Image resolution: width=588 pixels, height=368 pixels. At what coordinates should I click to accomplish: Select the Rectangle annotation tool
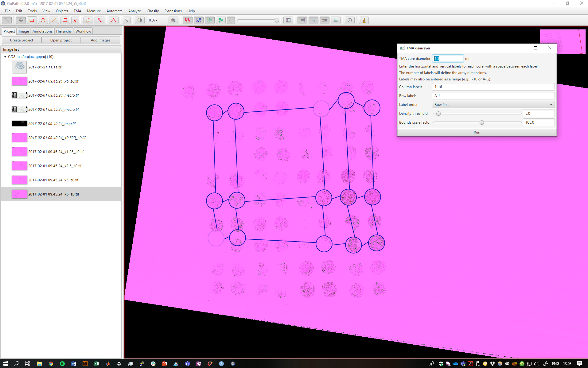pyautogui.click(x=32, y=20)
